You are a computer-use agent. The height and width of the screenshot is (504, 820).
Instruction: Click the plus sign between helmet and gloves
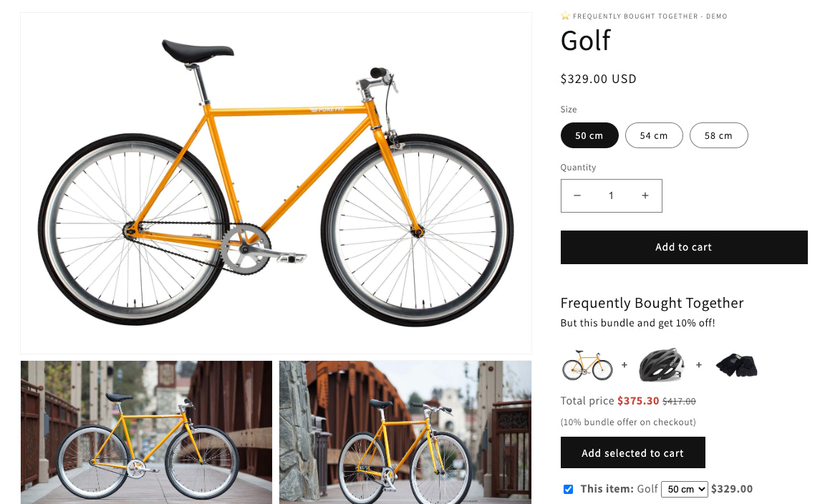coord(698,365)
